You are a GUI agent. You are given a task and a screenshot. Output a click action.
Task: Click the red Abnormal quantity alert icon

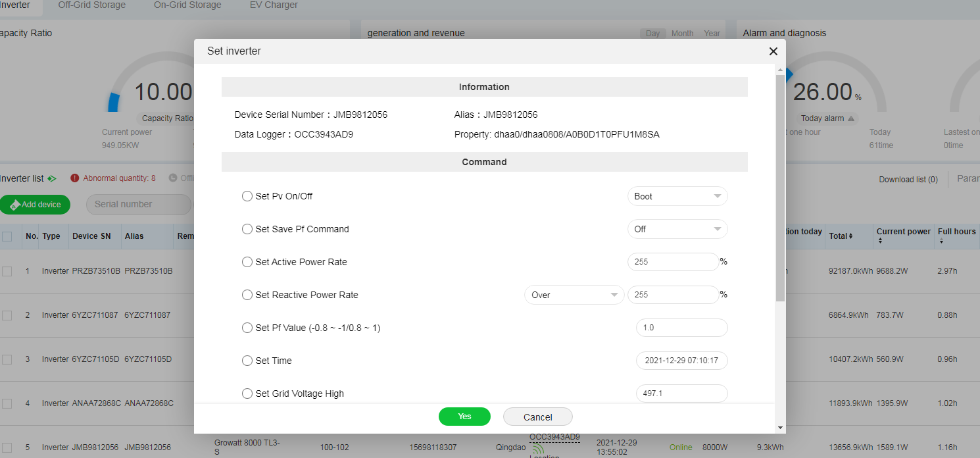click(75, 178)
